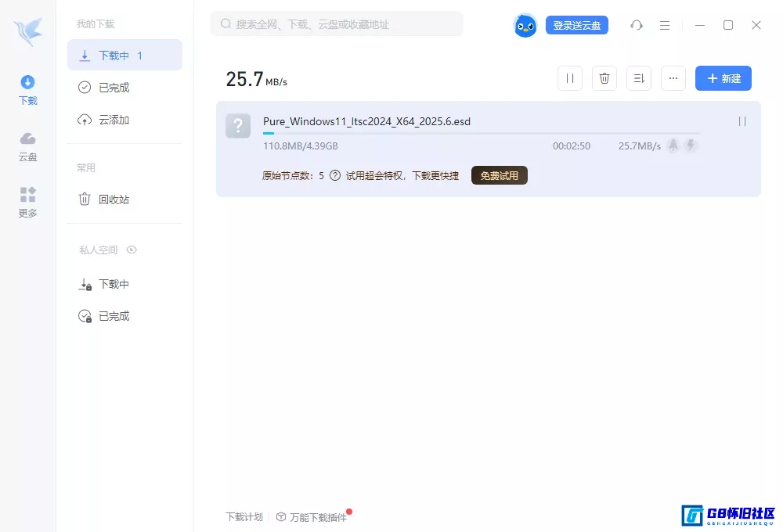Click the penguin avatar icon
783x532 pixels.
point(525,25)
